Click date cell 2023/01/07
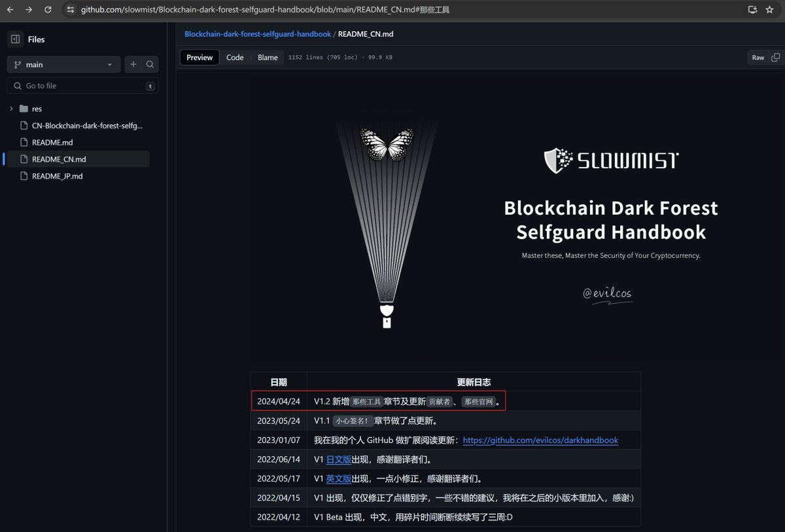The height and width of the screenshot is (532, 785). pyautogui.click(x=279, y=440)
